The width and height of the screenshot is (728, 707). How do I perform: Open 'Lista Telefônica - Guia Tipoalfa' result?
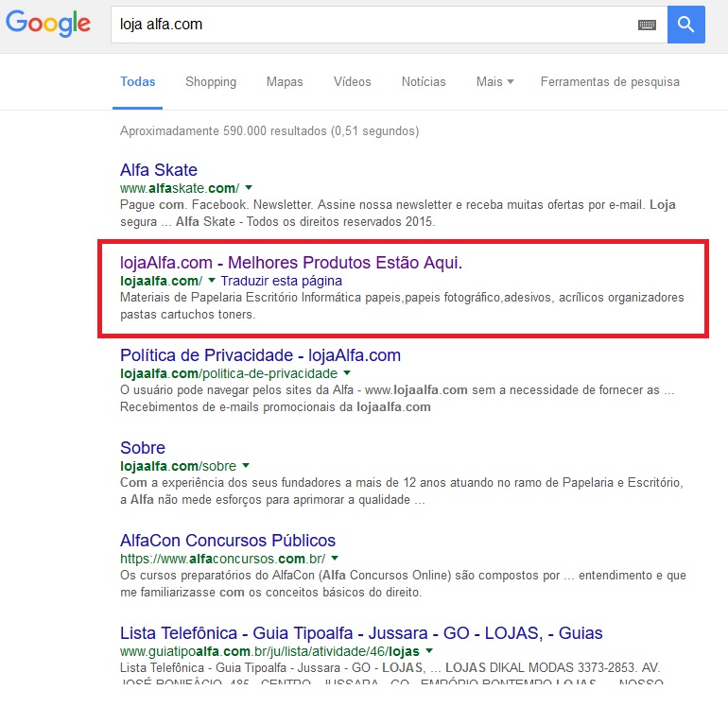coord(361,633)
